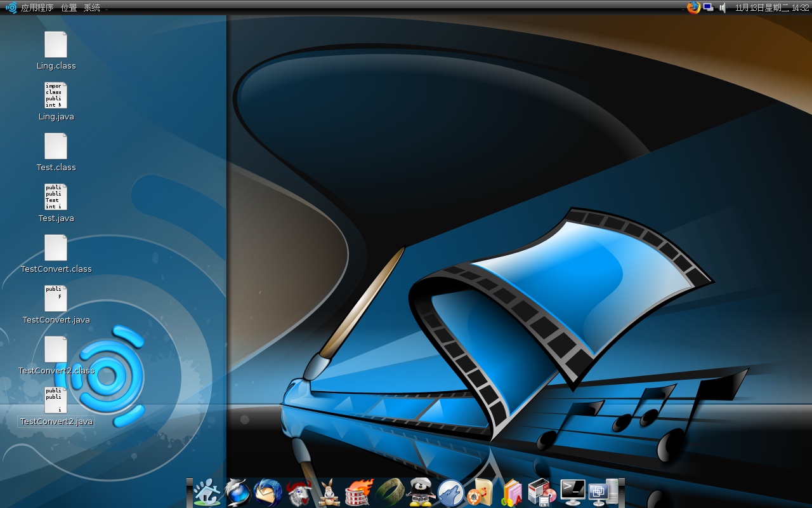Select the TestConvert.java file
The width and height of the screenshot is (812, 508).
click(x=56, y=305)
